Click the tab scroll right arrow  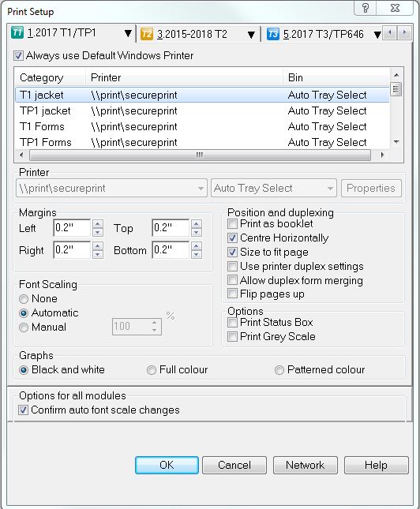tap(404, 32)
